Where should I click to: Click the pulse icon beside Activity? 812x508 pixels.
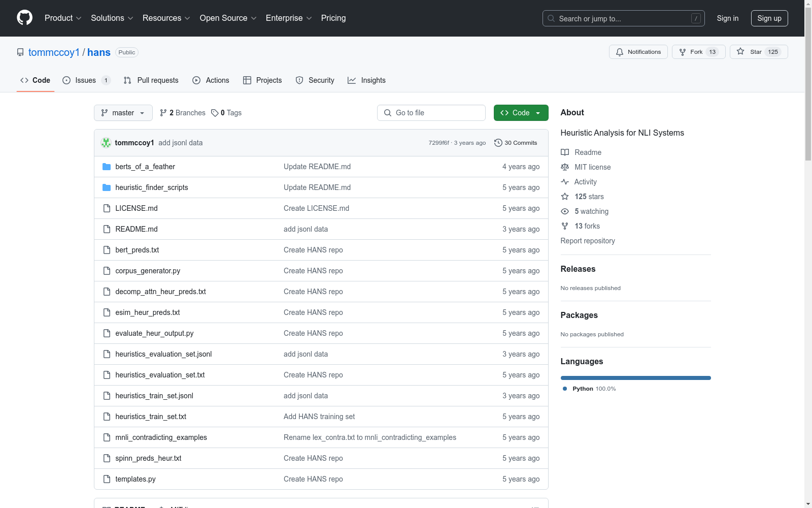pos(565,182)
